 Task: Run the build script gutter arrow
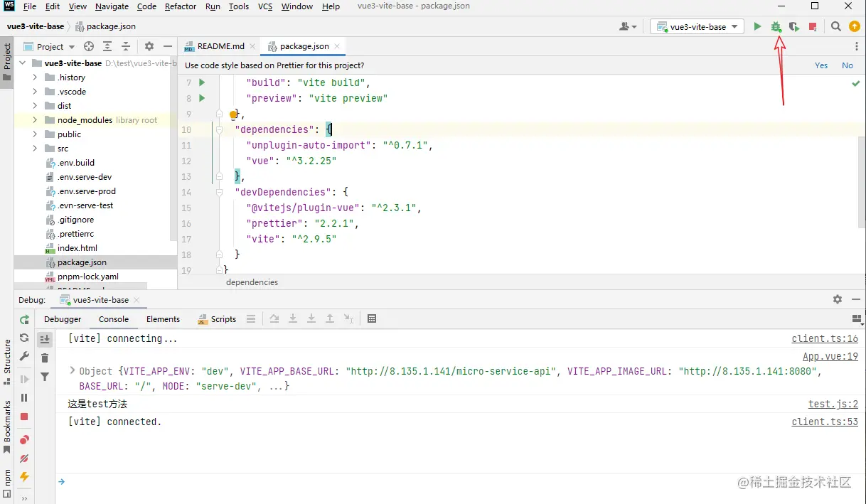click(203, 82)
